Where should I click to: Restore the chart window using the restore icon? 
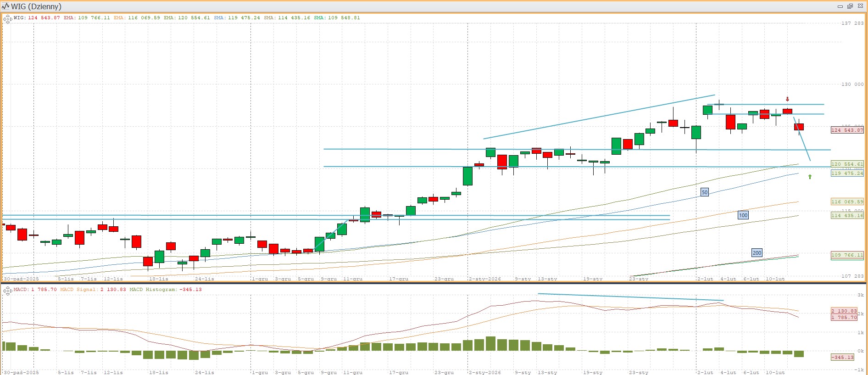[x=850, y=6]
